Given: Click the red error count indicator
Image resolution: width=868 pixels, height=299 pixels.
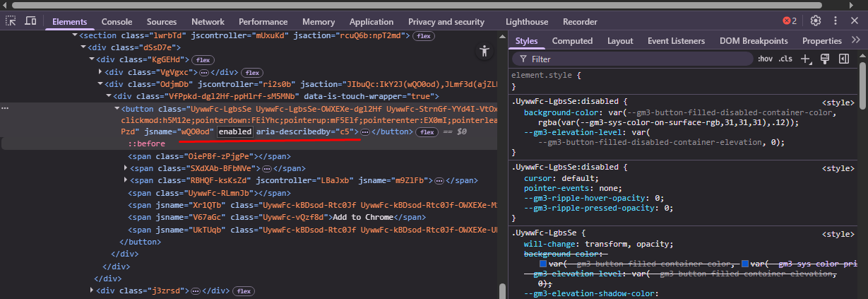Looking at the screenshot, I should point(790,20).
